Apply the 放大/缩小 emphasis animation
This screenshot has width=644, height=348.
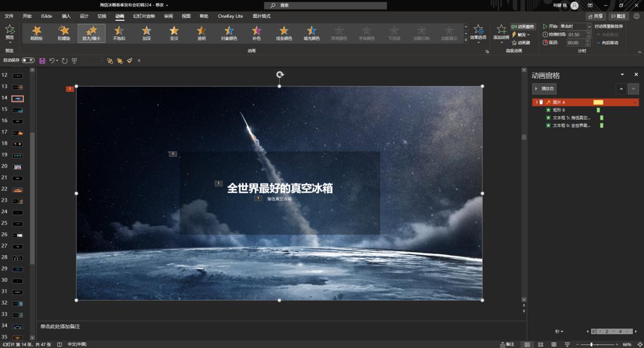coord(91,33)
